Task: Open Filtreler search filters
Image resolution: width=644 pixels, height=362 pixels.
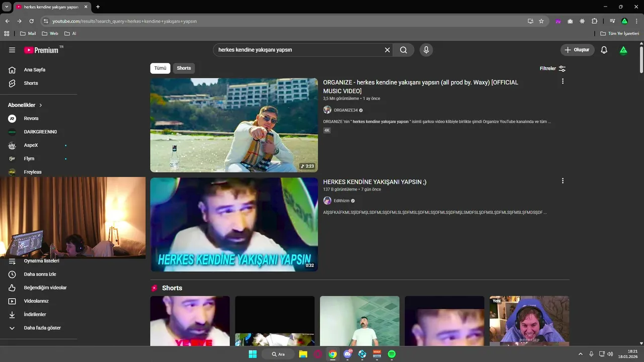Action: coord(552,68)
